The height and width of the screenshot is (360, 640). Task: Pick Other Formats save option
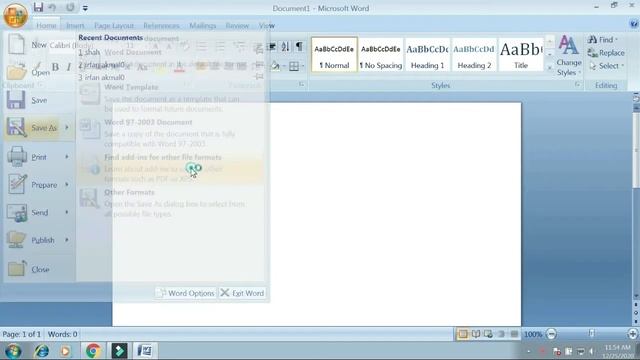pos(171,203)
